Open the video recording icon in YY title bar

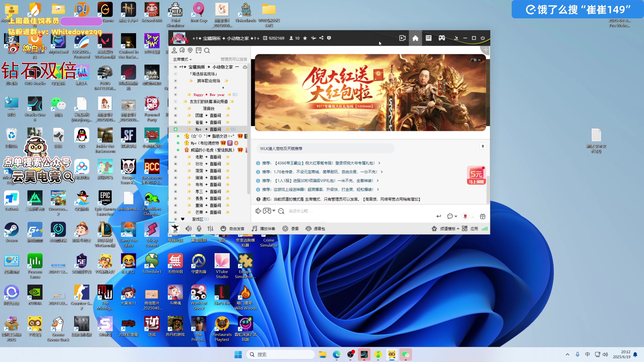[402, 38]
